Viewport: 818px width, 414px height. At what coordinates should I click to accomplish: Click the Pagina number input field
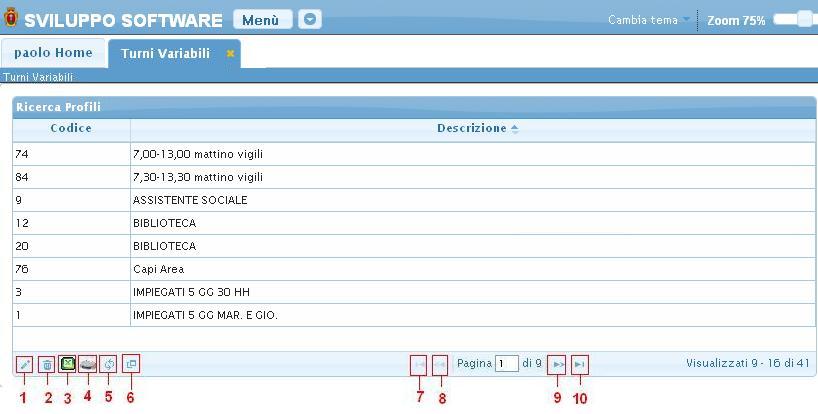tap(507, 364)
